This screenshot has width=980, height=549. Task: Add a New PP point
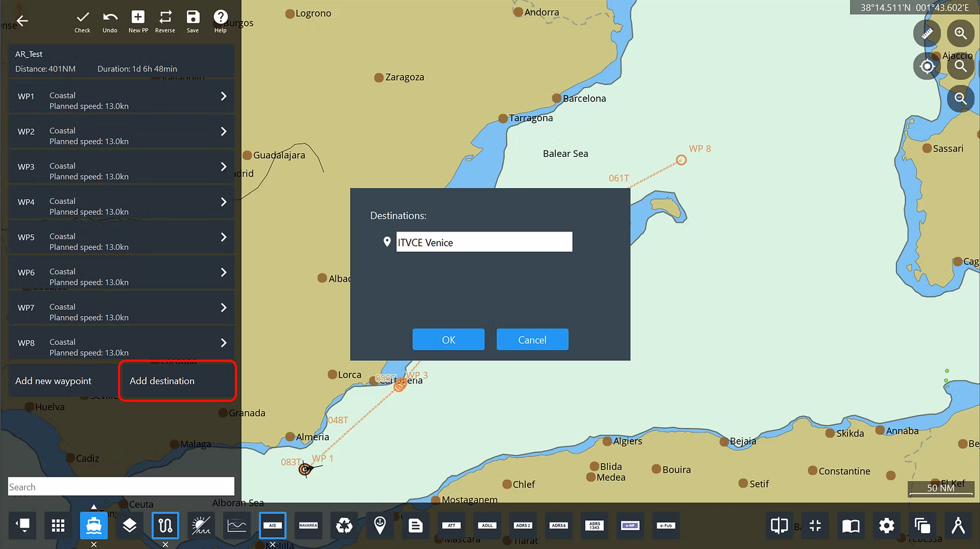[x=138, y=22]
